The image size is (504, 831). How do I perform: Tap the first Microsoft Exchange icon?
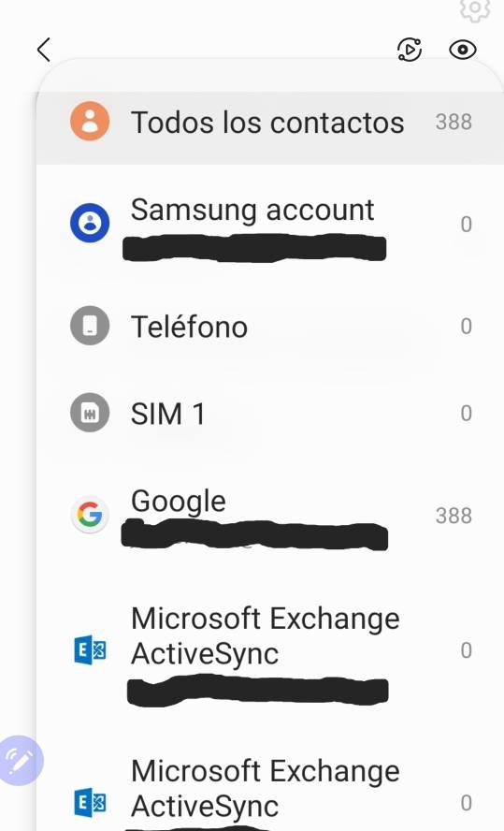(90, 649)
